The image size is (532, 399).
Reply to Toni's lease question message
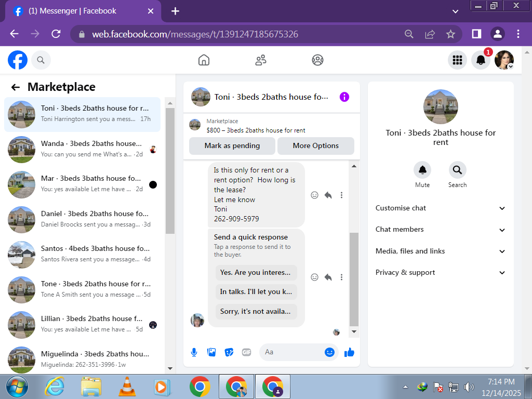328,195
